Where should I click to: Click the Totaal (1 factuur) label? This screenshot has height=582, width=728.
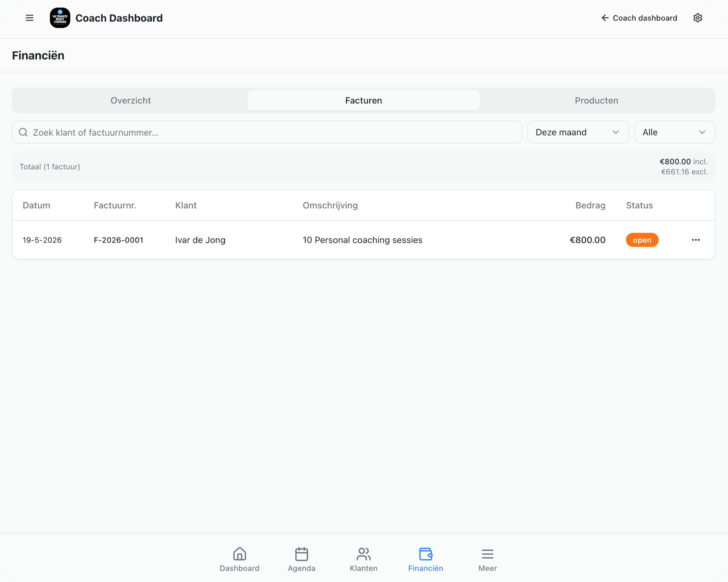(x=50, y=167)
